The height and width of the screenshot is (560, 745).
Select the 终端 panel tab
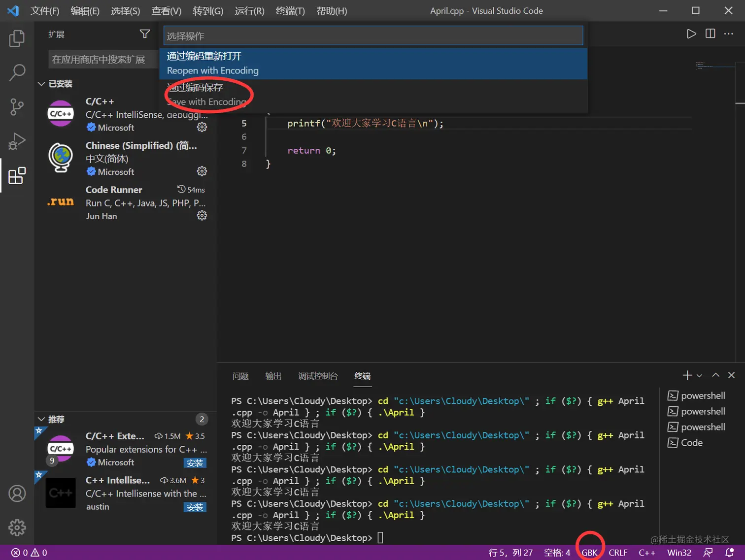click(x=362, y=376)
